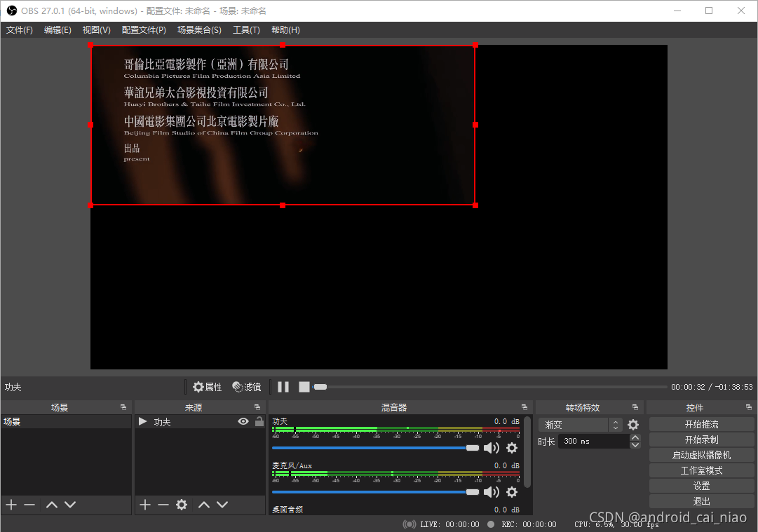Open 设置 settings
Screen dimensions: 758x532
click(x=701, y=486)
